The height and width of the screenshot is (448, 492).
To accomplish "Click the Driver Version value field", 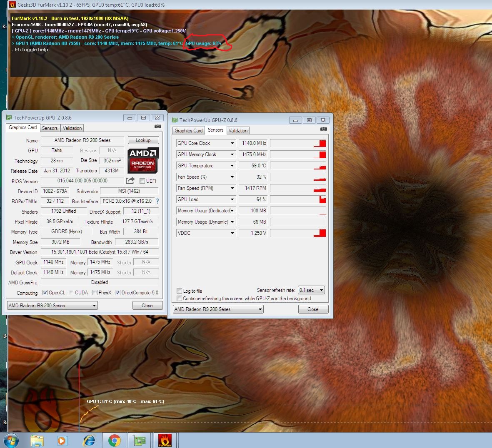I will (x=100, y=252).
